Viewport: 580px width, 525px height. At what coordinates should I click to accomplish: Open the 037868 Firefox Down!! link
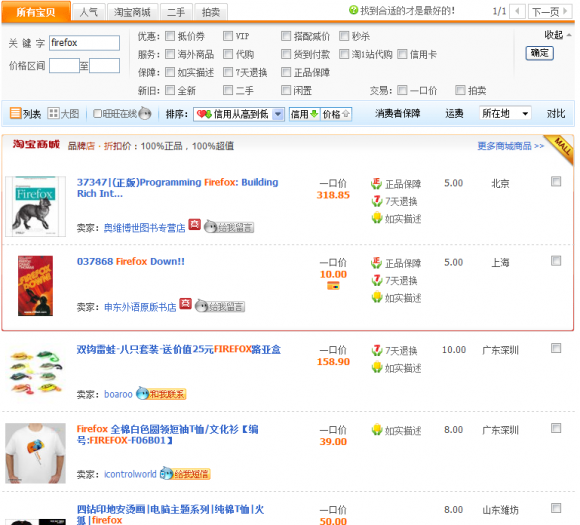(x=131, y=261)
